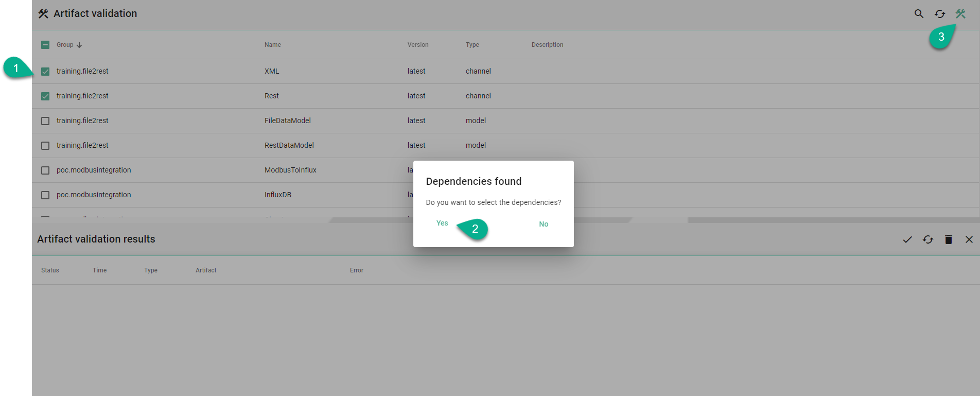Toggle the select-all checkbox in header
The height and width of the screenshot is (396, 980).
[x=45, y=45]
